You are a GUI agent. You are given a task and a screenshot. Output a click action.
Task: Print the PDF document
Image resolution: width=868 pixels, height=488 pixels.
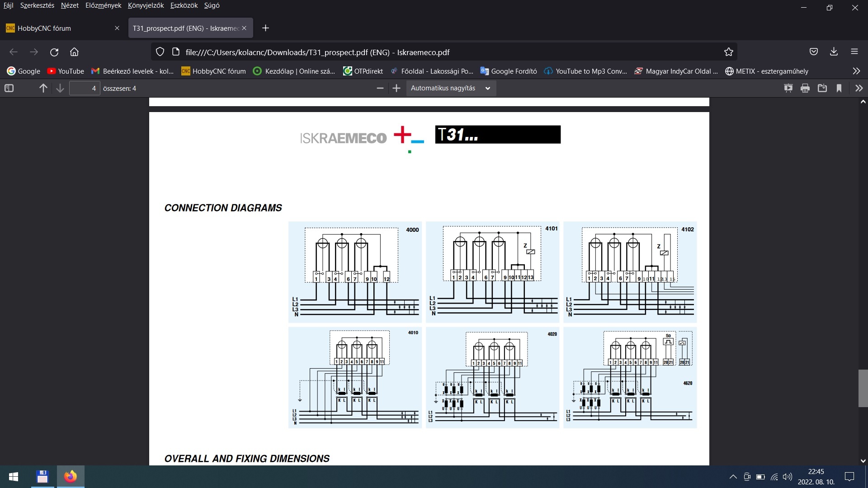pyautogui.click(x=805, y=88)
